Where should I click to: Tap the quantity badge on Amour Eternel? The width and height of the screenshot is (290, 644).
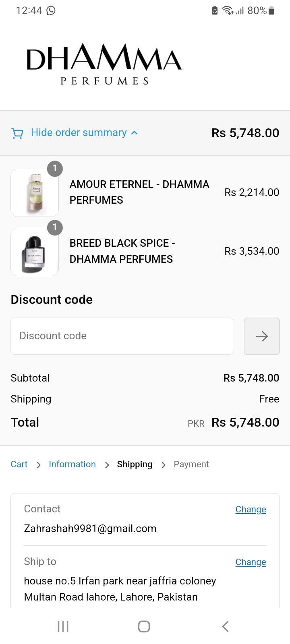point(55,169)
